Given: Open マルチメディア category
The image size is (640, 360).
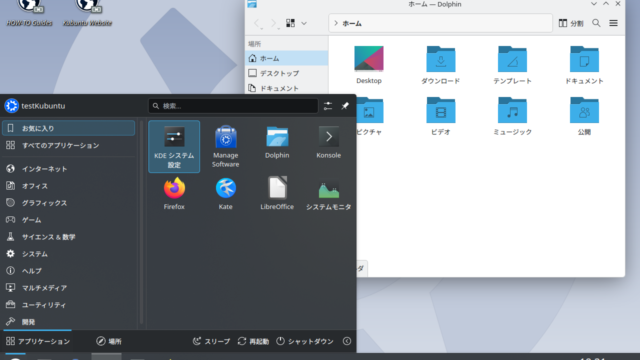Looking at the screenshot, I should pos(69,288).
